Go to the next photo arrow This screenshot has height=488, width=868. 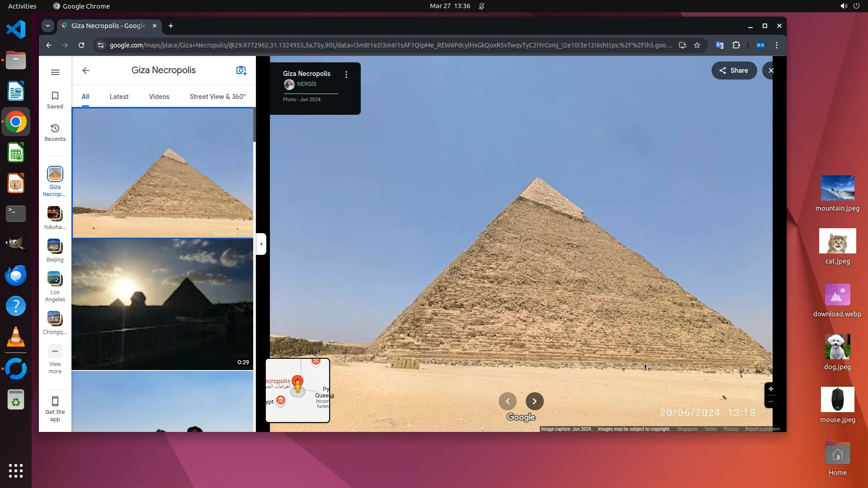[534, 401]
